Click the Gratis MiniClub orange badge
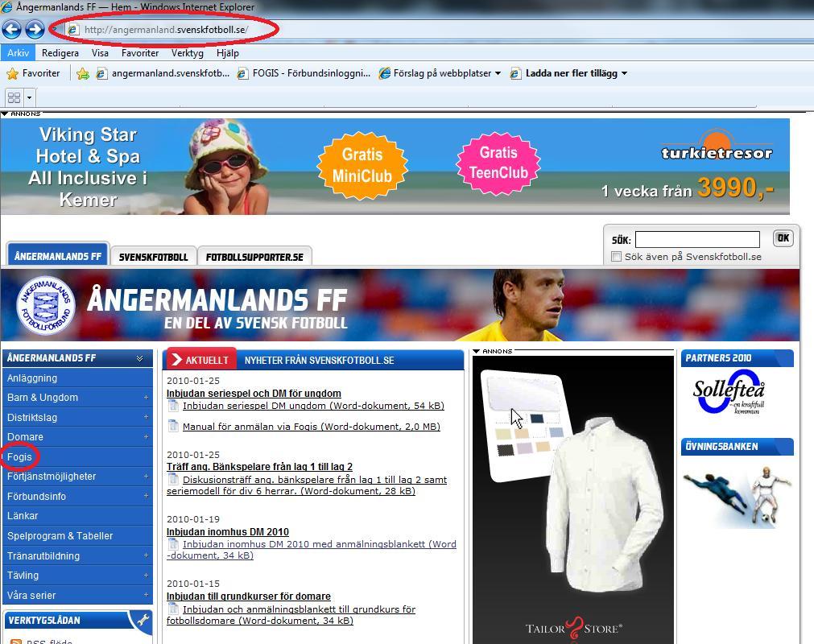 pos(362,166)
